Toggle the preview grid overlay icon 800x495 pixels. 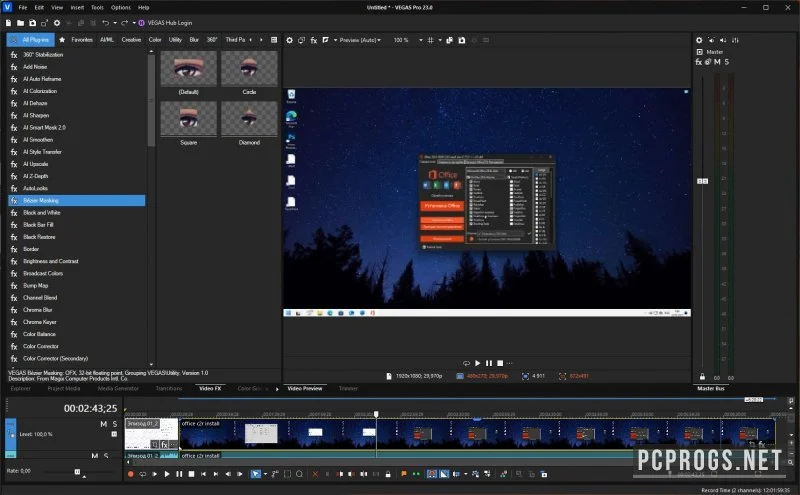(x=431, y=40)
